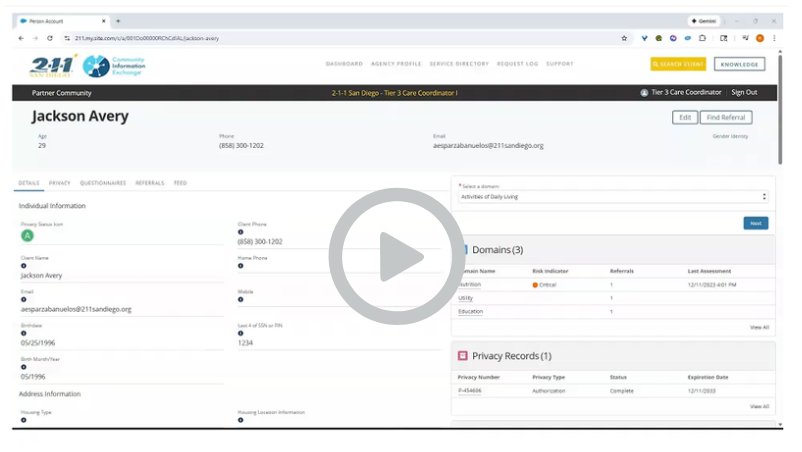Click the Search Client button
The height and width of the screenshot is (452, 802).
(x=678, y=64)
